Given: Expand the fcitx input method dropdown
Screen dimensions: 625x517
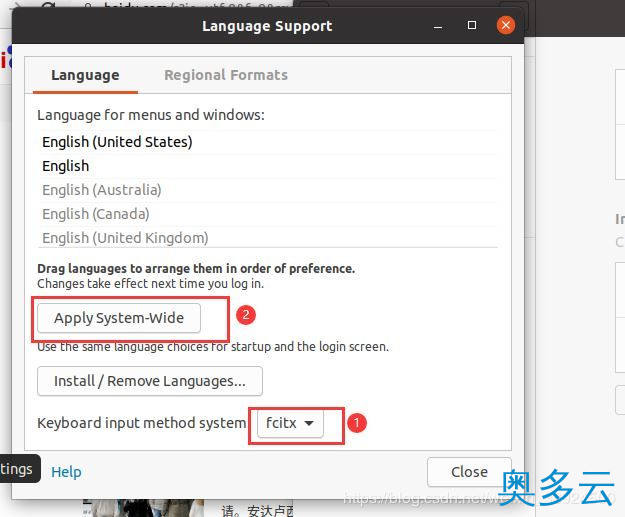Looking at the screenshot, I should tap(290, 423).
